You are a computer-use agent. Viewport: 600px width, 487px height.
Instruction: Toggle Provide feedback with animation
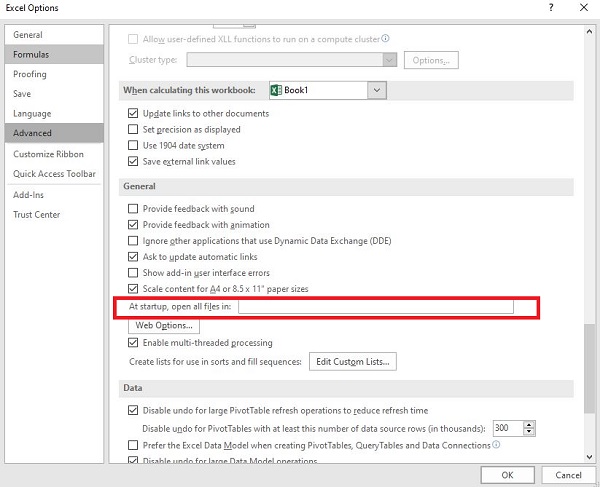pos(133,225)
